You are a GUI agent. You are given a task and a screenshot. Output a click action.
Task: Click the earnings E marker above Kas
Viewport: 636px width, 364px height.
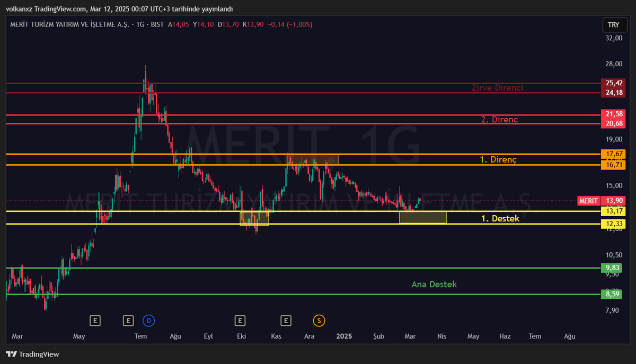[286, 321]
